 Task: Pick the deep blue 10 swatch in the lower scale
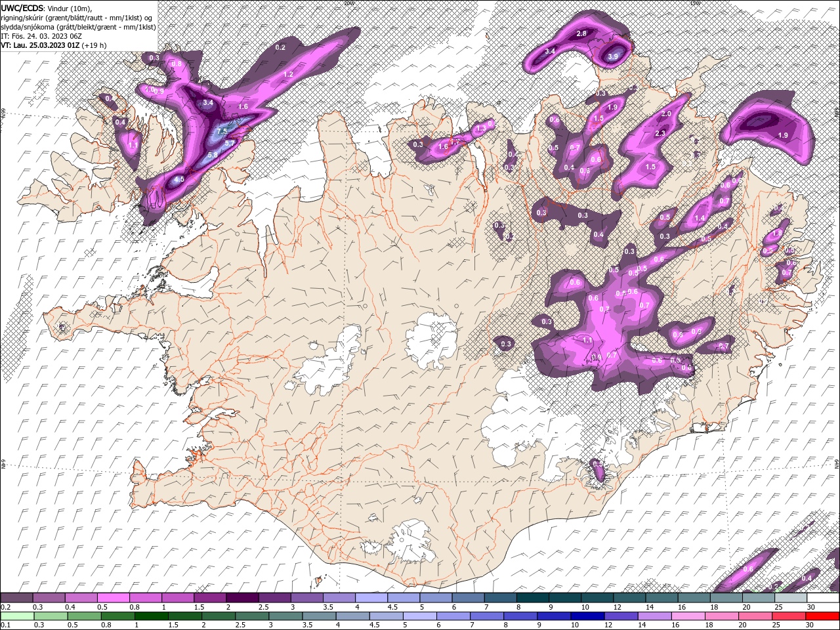click(587, 616)
